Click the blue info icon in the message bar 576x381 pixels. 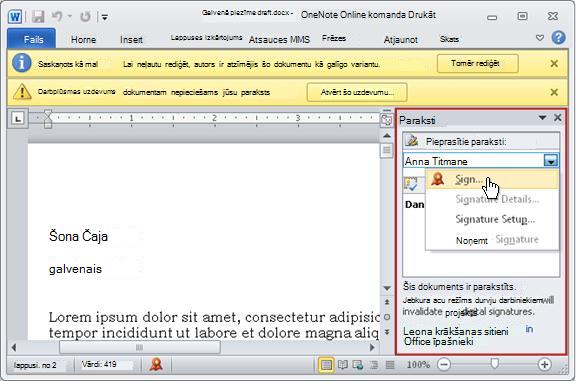click(22, 63)
